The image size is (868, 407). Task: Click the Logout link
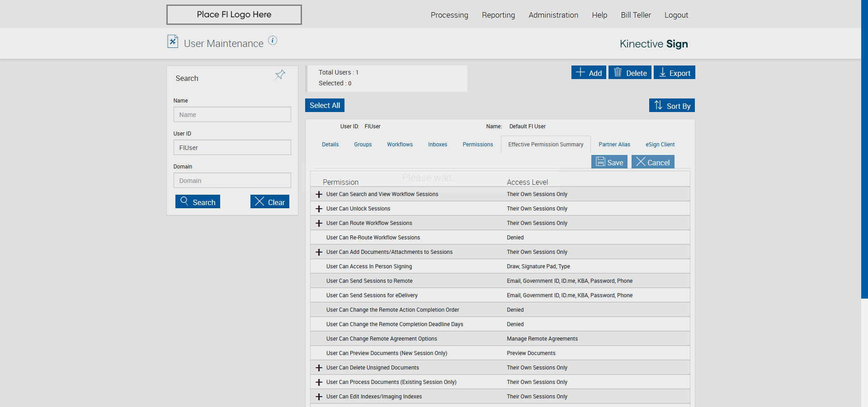point(676,15)
